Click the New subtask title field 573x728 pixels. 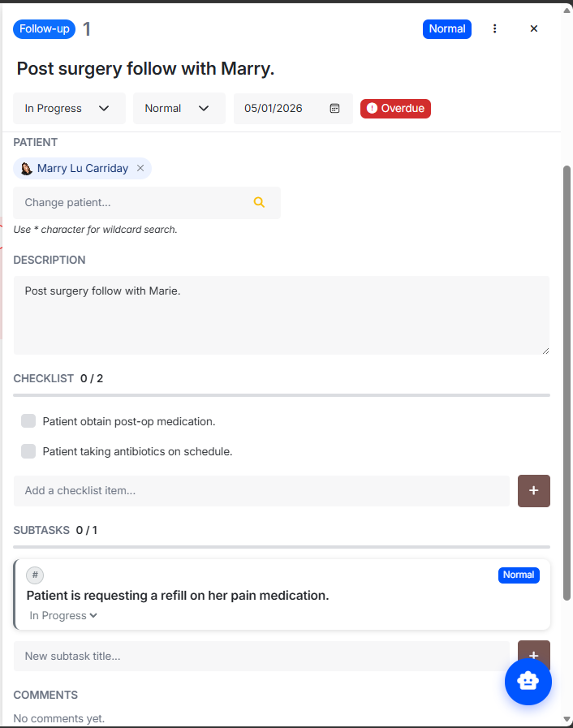point(261,656)
